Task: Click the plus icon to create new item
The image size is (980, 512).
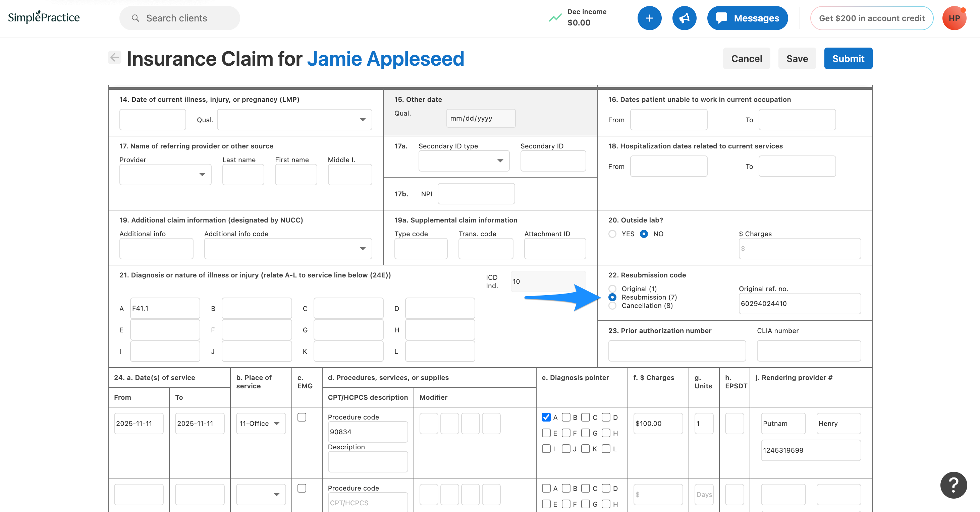Action: coord(649,18)
